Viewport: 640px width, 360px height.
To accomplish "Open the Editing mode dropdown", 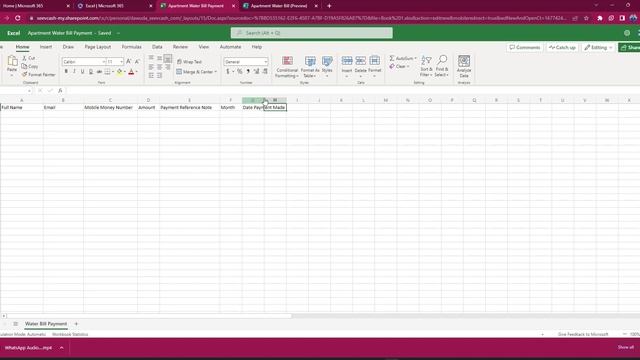I will pyautogui.click(x=598, y=47).
